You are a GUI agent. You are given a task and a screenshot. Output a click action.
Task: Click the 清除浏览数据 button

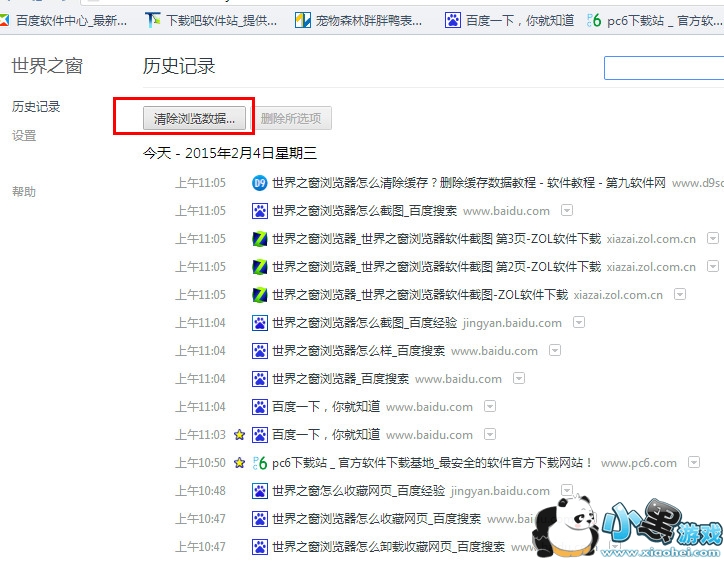[194, 119]
